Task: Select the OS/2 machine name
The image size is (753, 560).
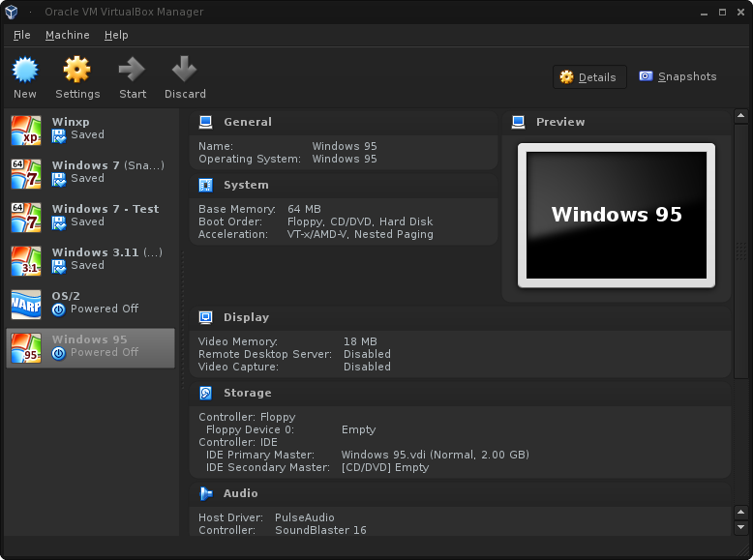Action: pos(66,296)
